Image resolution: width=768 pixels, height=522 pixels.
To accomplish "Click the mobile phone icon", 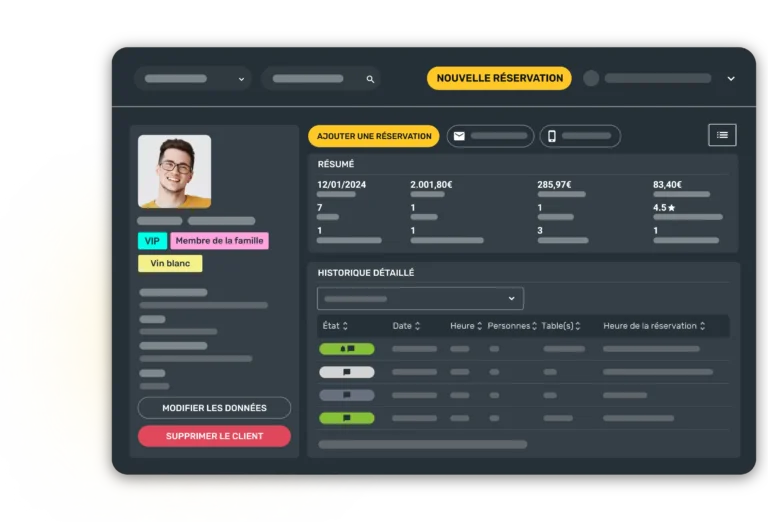I will (x=551, y=136).
